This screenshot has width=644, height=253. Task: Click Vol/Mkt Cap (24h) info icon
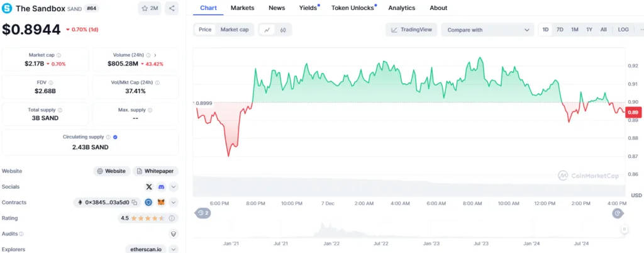(x=158, y=82)
